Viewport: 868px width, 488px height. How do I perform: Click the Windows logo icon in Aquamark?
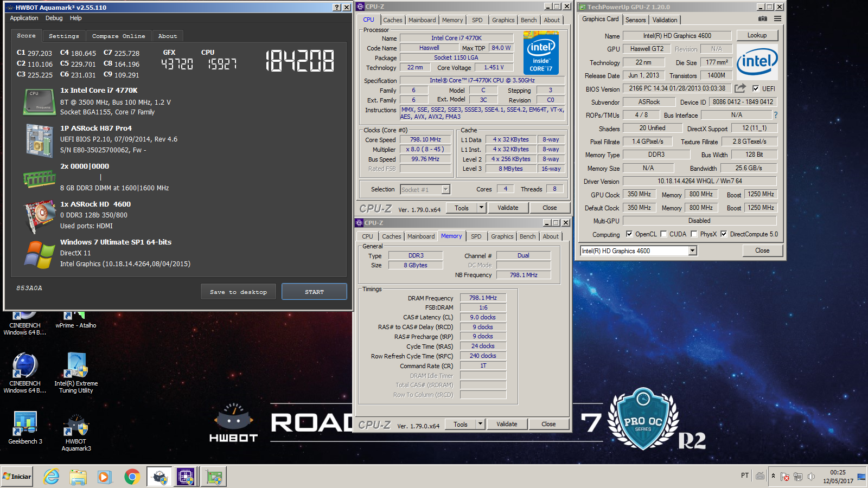coord(39,254)
